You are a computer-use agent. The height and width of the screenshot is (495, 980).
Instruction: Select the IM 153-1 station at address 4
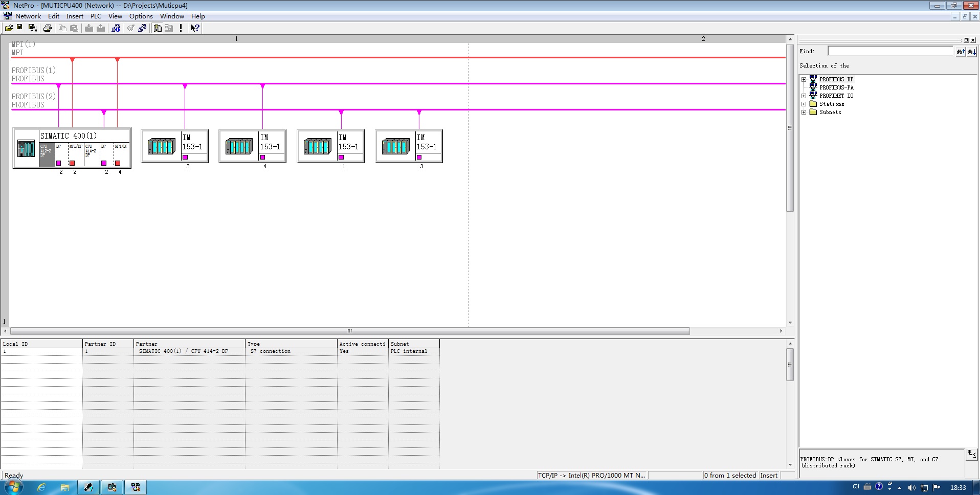(x=252, y=146)
